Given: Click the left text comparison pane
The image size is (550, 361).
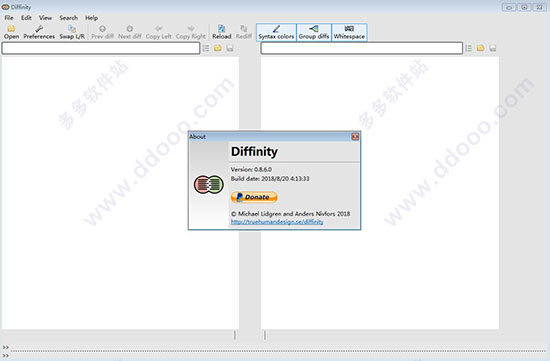Looking at the screenshot, I should [x=120, y=193].
